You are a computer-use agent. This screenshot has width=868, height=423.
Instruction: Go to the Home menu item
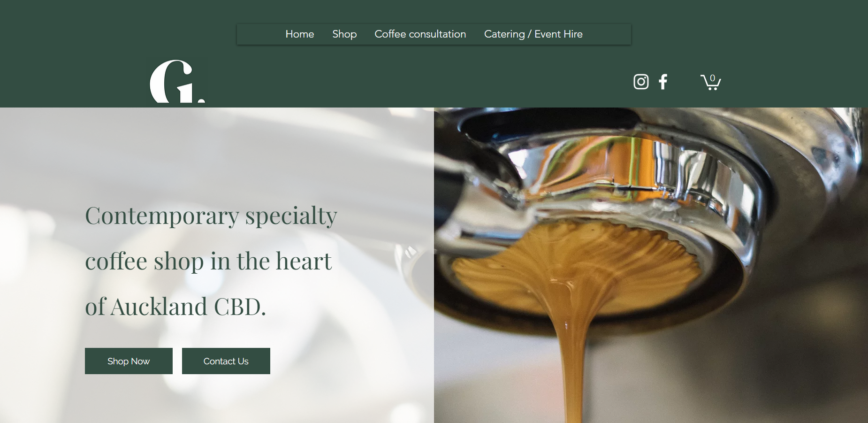pos(300,34)
